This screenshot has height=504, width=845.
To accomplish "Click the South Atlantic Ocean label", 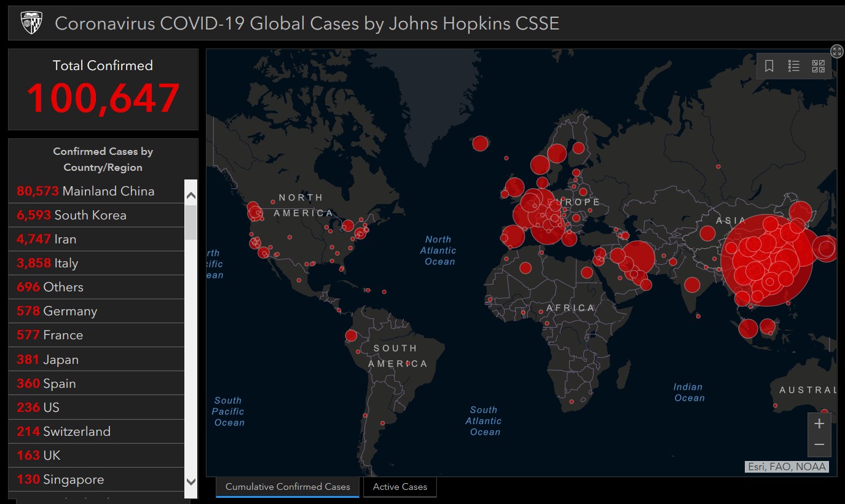I will 483,421.
